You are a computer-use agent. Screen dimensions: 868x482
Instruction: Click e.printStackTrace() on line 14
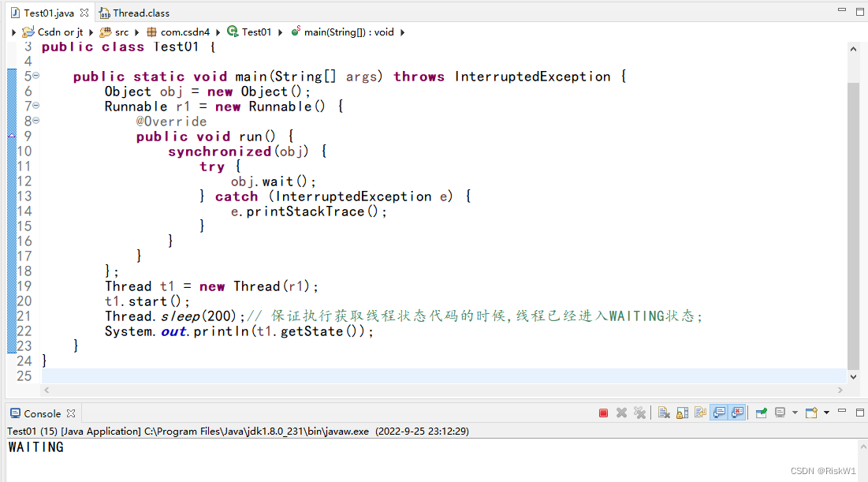(308, 211)
